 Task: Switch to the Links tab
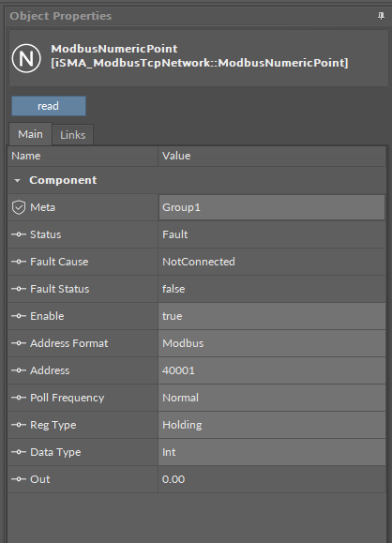[x=73, y=135]
